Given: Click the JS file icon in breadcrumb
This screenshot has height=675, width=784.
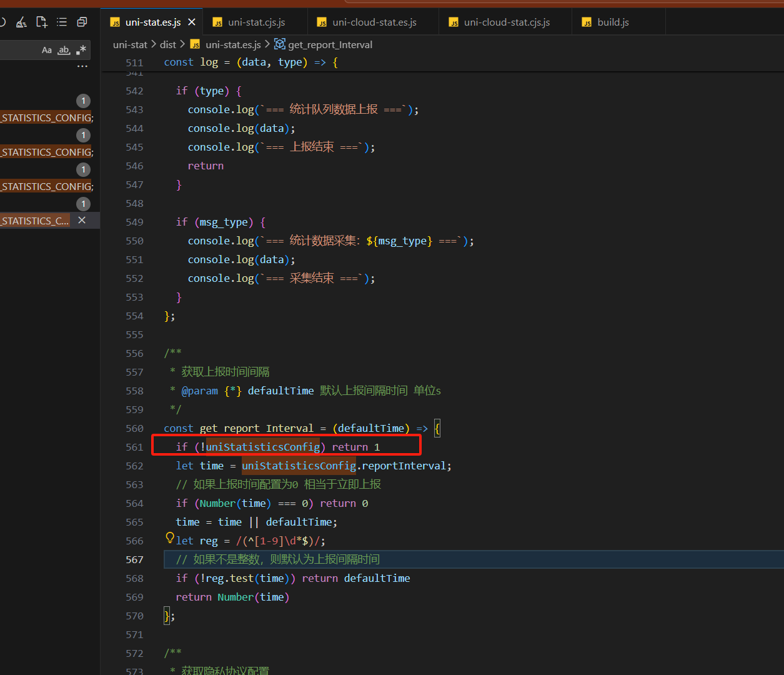Looking at the screenshot, I should [196, 44].
